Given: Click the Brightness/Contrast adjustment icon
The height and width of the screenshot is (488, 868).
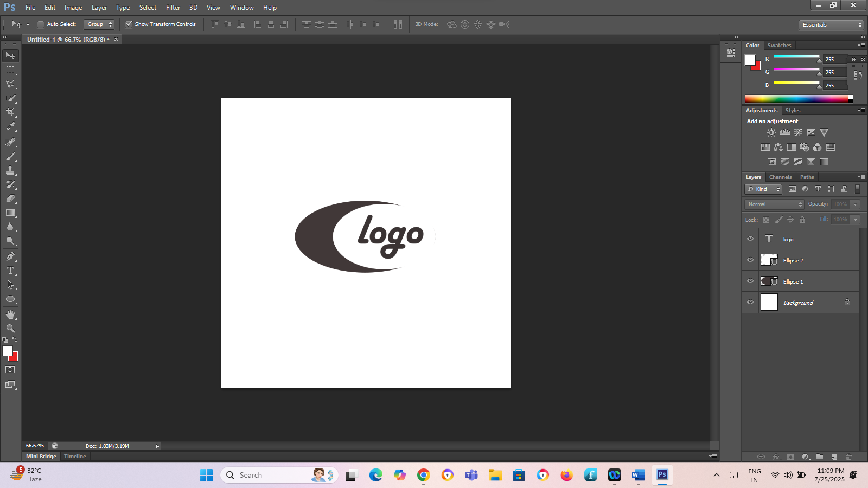Looking at the screenshot, I should [771, 132].
